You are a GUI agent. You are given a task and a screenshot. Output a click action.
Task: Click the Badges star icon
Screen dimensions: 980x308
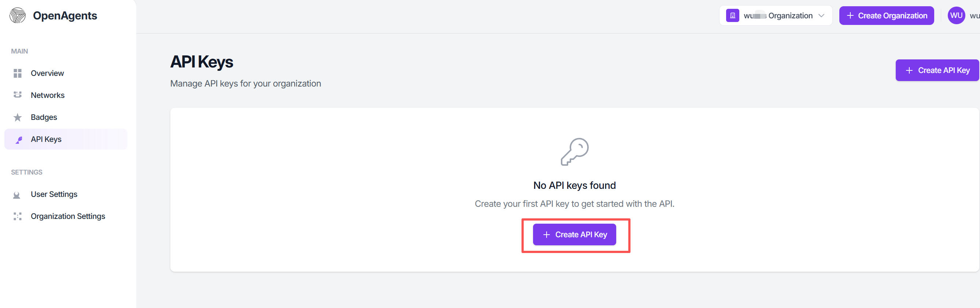[18, 117]
